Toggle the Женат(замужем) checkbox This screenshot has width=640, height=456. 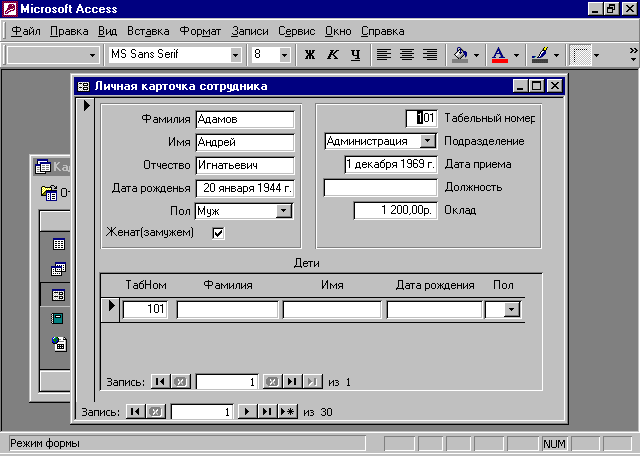point(218,233)
